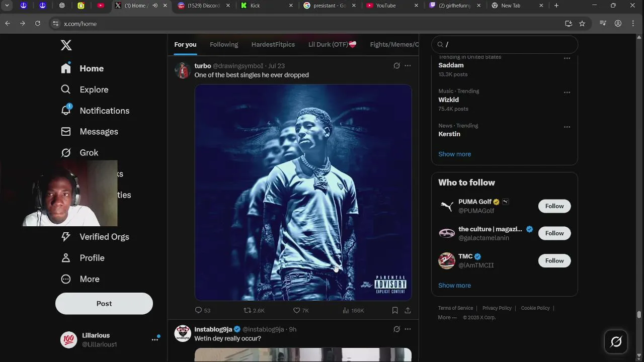
Task: Open tab search dropdown arrow
Action: click(7, 6)
